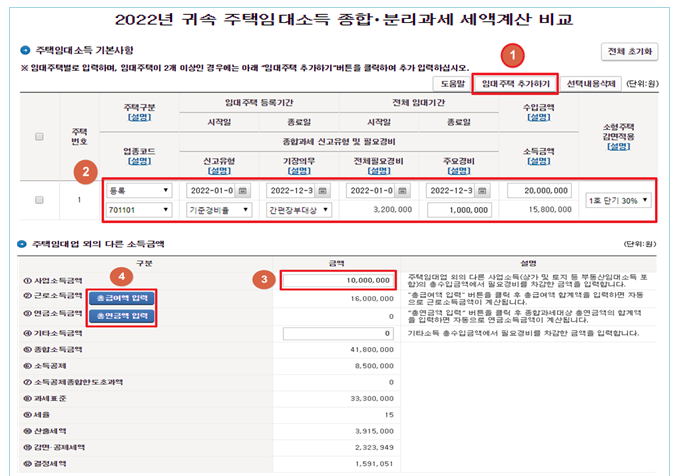This screenshot has width=682, height=476.
Task: Open the 설명 link under 주택구분
Action: pyautogui.click(x=139, y=117)
